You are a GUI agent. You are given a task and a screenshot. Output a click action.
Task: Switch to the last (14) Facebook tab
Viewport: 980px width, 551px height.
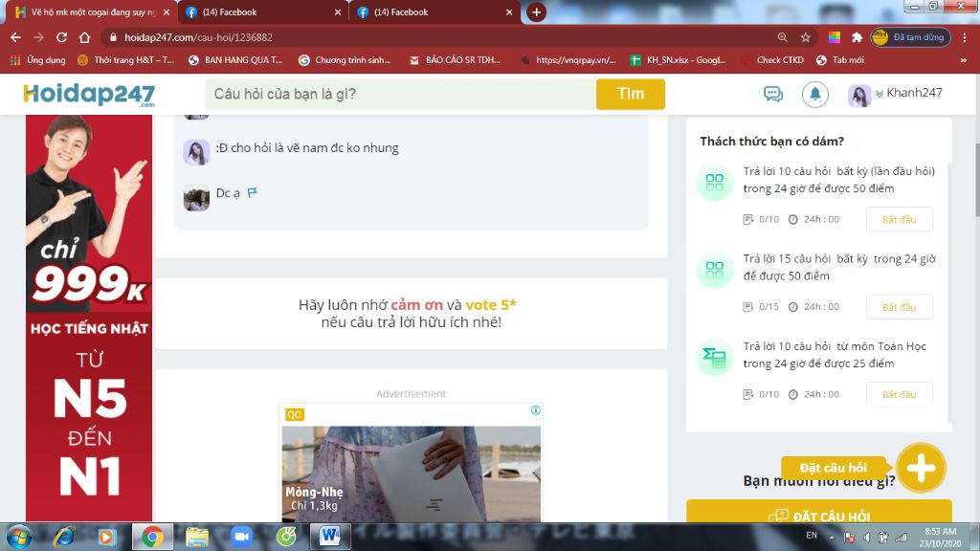(434, 11)
